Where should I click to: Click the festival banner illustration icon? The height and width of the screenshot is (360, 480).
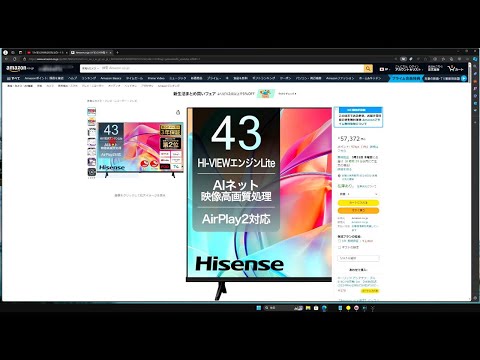point(266,94)
